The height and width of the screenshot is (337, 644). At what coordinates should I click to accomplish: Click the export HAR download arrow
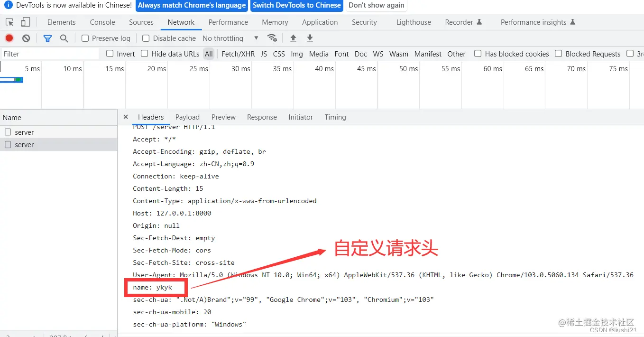[310, 38]
